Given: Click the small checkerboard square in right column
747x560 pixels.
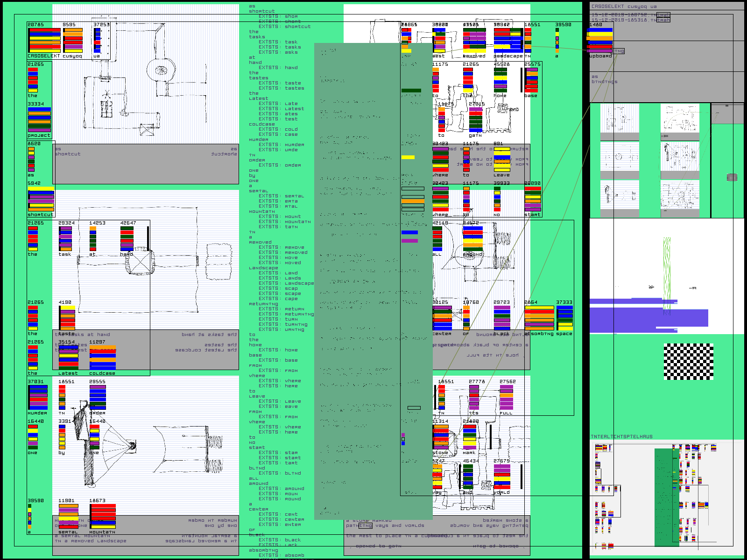Looking at the screenshot, I should tap(732, 177).
